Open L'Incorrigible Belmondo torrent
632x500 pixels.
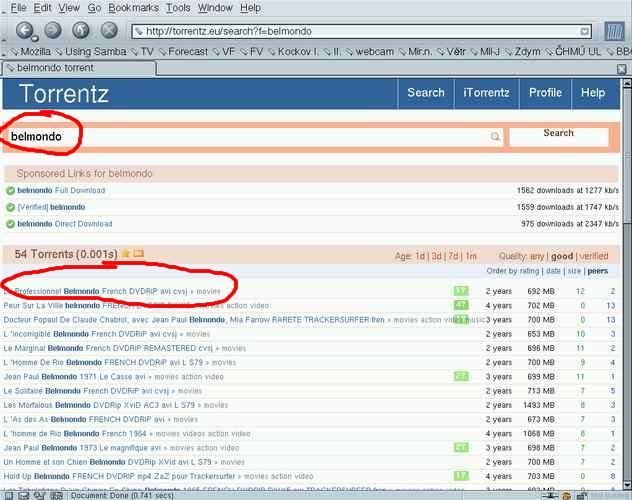point(90,334)
